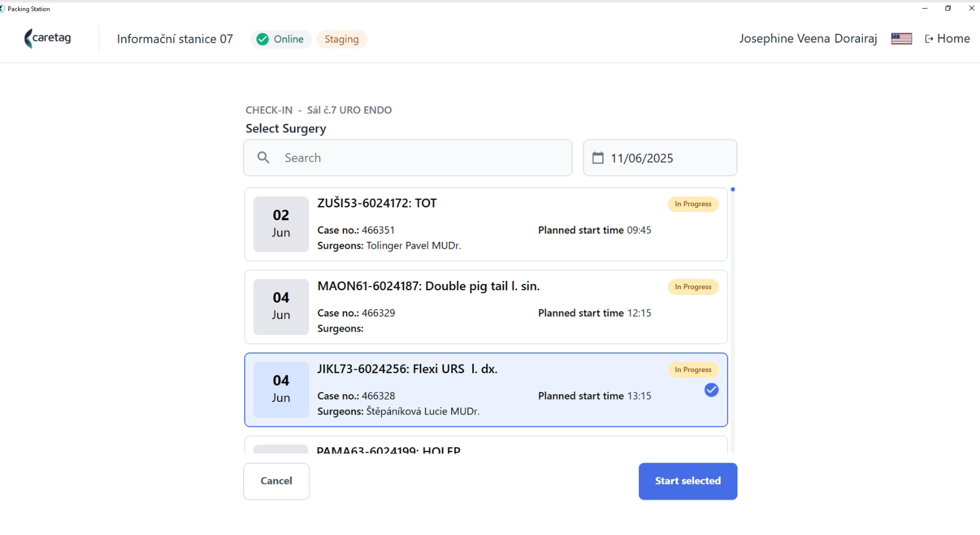The image size is (980, 535).
Task: Select surgery ZUŠI53-6024172: TOT
Action: tap(486, 224)
